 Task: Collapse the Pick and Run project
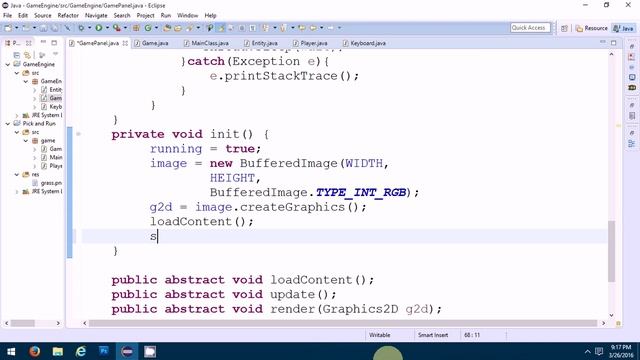(8, 124)
